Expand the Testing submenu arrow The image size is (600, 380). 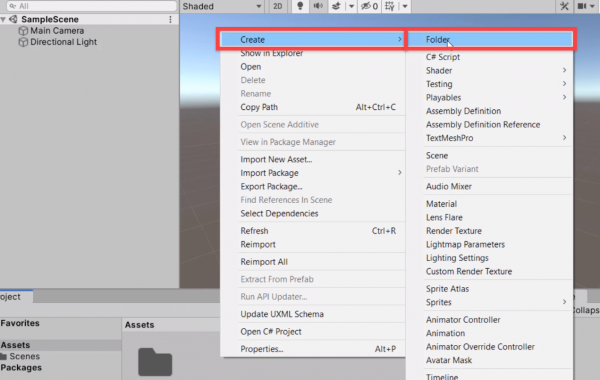click(564, 84)
